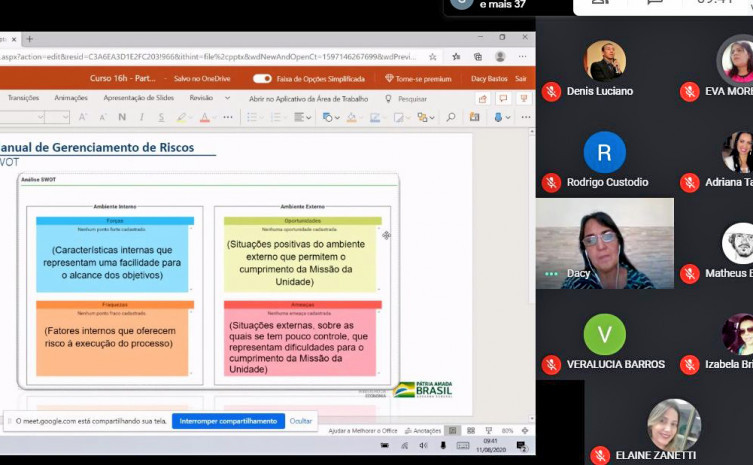The width and height of the screenshot is (753, 465).
Task: Open the Apresentação de Slides tab
Action: (x=139, y=98)
